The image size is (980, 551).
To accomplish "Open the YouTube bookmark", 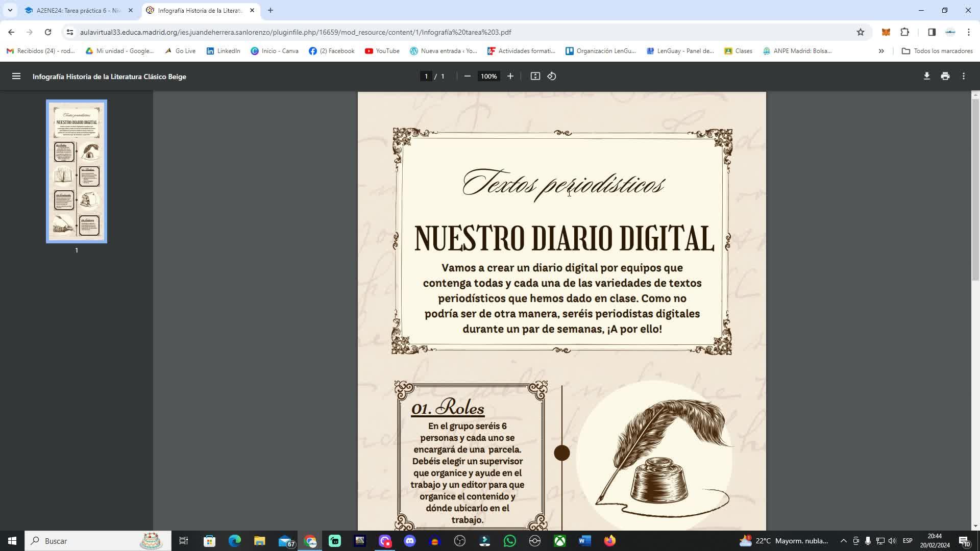I will [x=382, y=51].
